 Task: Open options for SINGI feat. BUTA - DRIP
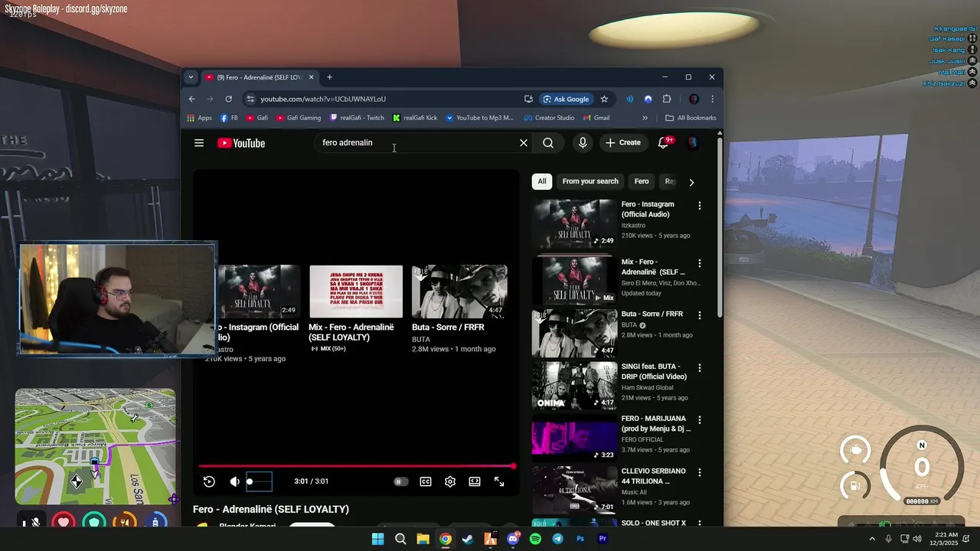point(699,368)
